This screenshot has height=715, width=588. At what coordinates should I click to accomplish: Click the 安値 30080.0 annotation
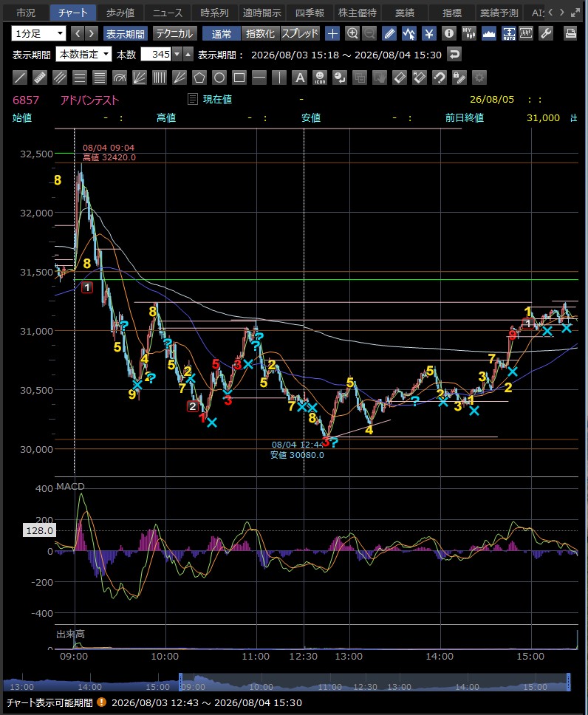point(297,454)
